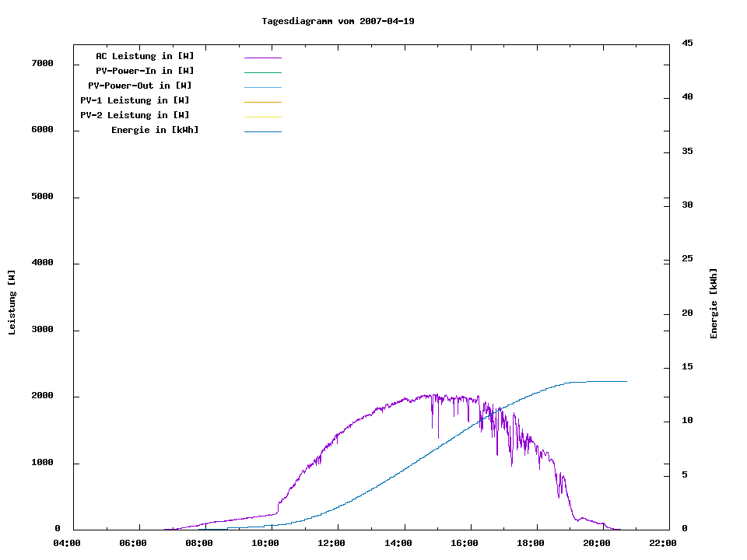This screenshot has width=747, height=560.
Task: Click the yellow PV-2 Leistung legend line sample
Action: [x=262, y=117]
